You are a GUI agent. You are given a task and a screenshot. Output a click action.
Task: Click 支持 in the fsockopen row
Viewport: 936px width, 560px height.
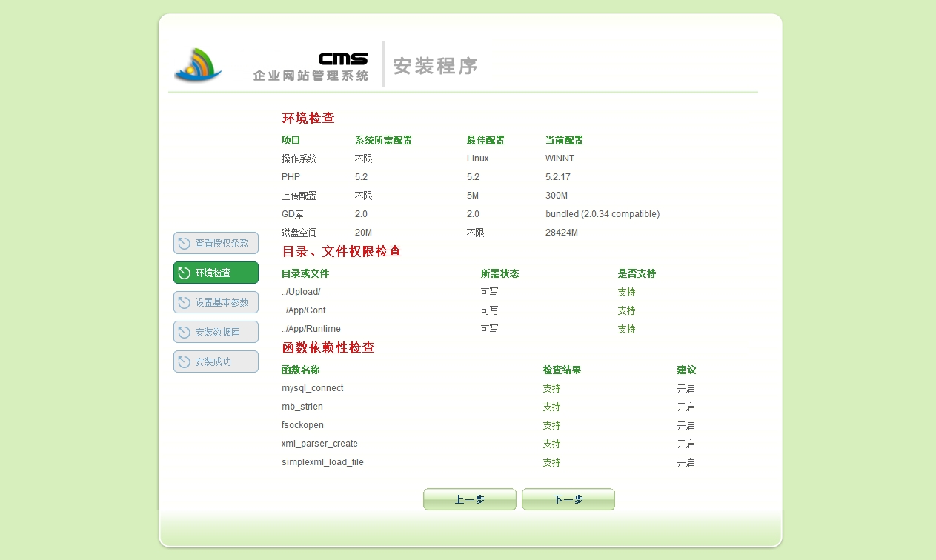(x=552, y=425)
